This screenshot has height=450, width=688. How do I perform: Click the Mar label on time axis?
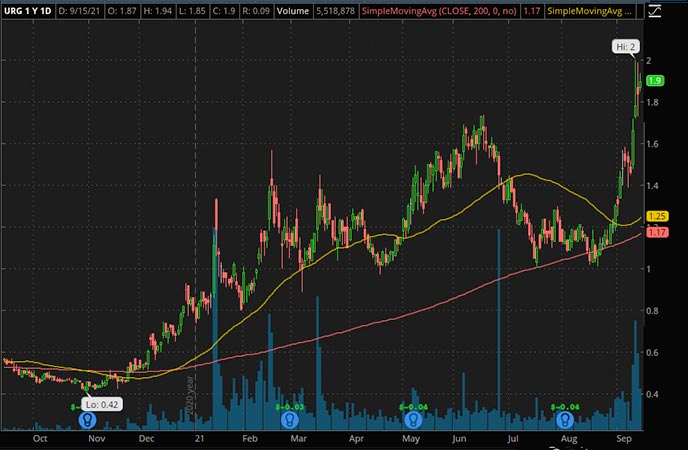298,439
